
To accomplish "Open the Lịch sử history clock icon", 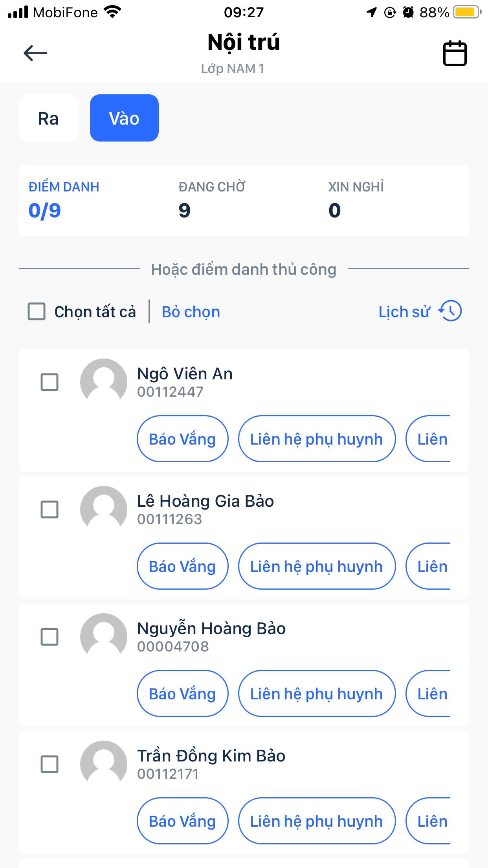I will (x=450, y=311).
